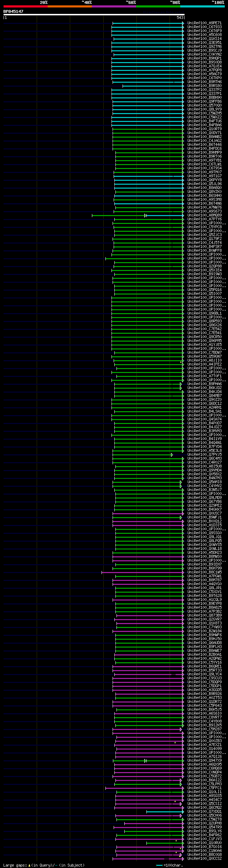Screen dimensions: 228x868
Task: Click the split-segment marker on the UniRef100_A8MQ89 row
Action: point(145,215)
